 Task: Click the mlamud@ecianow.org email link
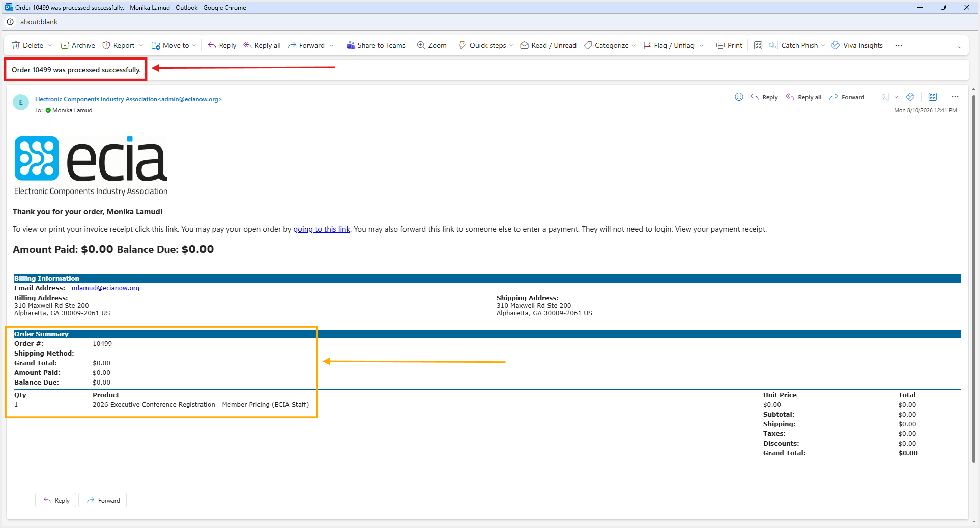click(105, 288)
